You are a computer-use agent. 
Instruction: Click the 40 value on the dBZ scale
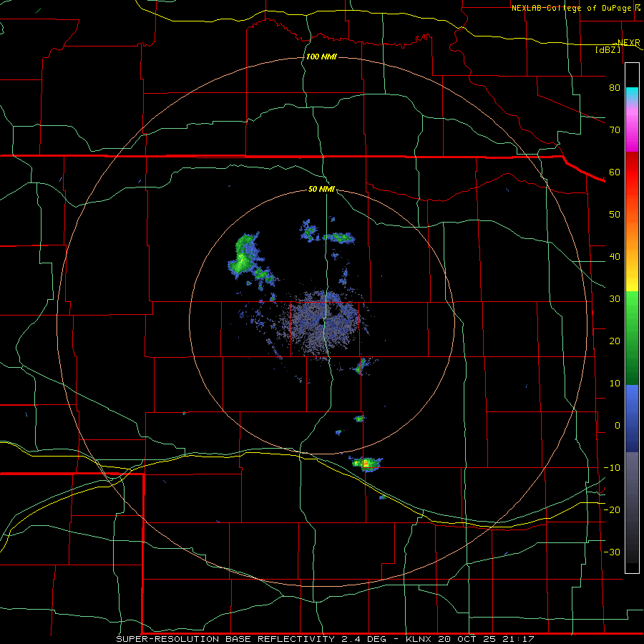click(615, 257)
